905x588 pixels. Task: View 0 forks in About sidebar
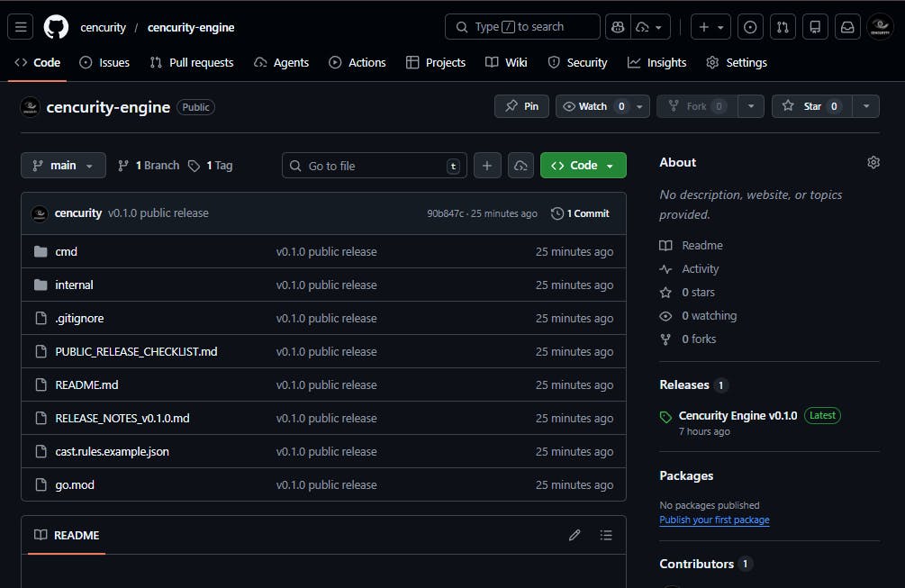tap(688, 339)
